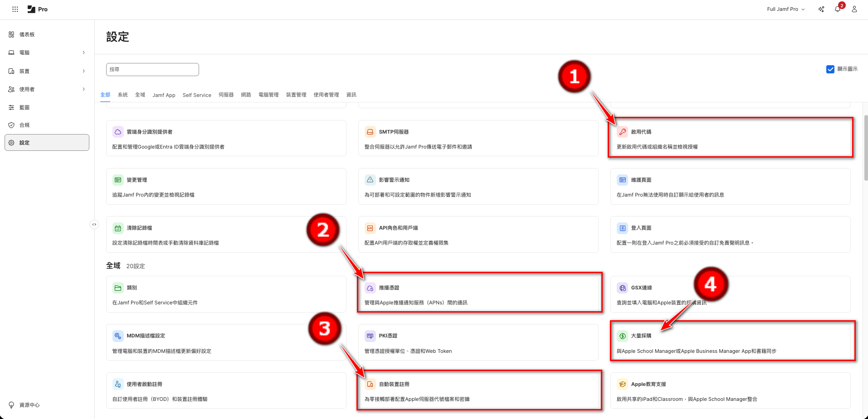Click the notifications bell icon
Image resolution: width=868 pixels, height=419 pixels.
pyautogui.click(x=837, y=9)
